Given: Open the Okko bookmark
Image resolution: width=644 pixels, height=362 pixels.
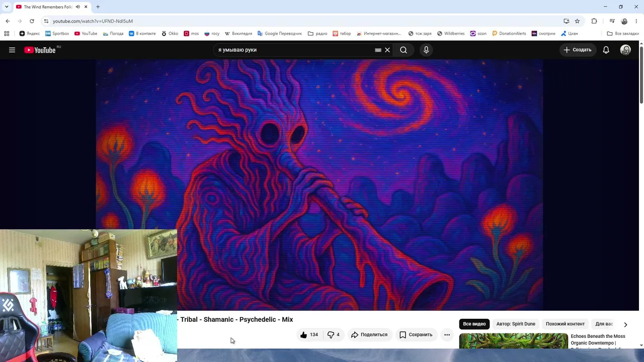Looking at the screenshot, I should click(170, 34).
